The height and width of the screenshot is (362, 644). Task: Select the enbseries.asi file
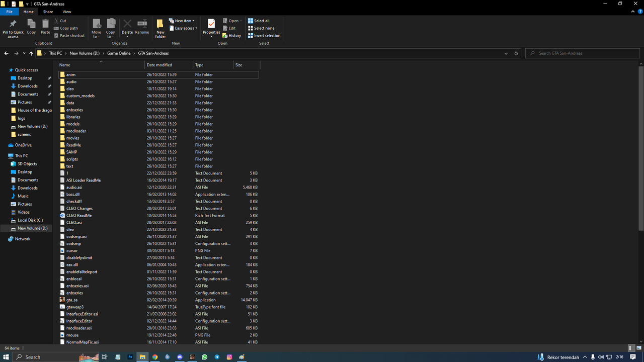click(158, 286)
